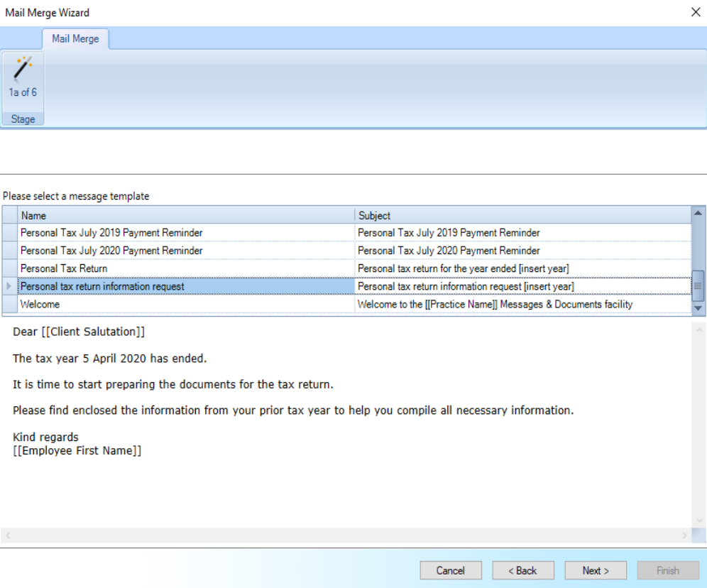This screenshot has height=588, width=707.
Task: Click the Finish button
Action: 668,570
